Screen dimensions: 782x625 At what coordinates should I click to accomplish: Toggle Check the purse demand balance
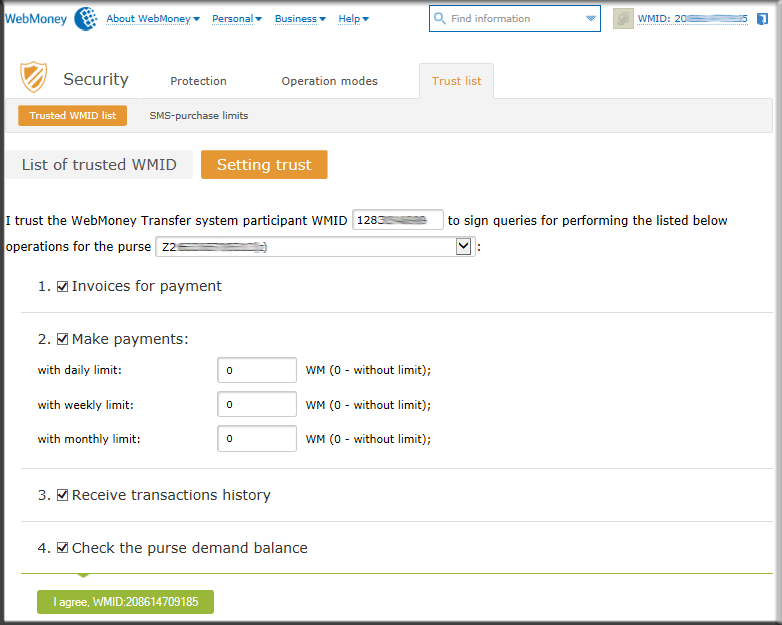[x=62, y=548]
